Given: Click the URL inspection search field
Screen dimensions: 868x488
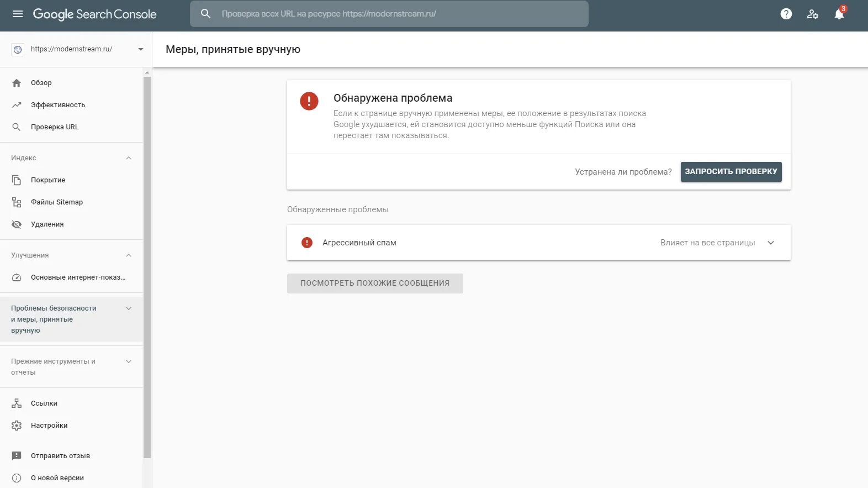Looking at the screenshot, I should point(389,14).
